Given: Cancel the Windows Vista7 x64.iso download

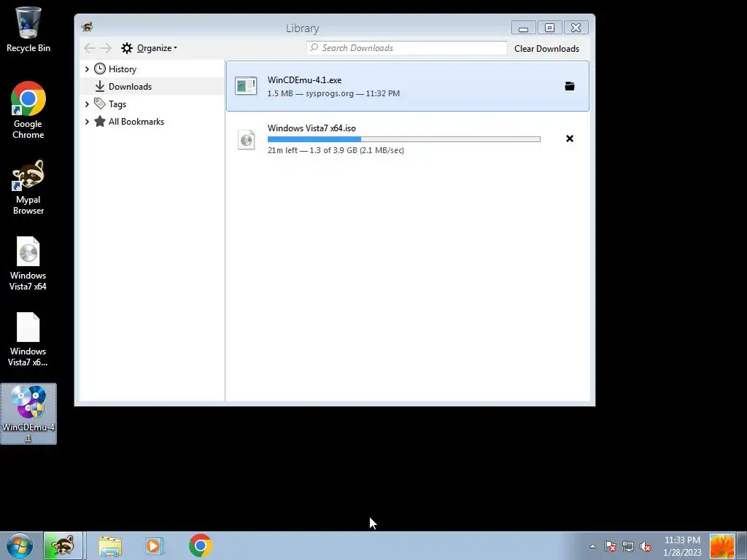Looking at the screenshot, I should (569, 139).
